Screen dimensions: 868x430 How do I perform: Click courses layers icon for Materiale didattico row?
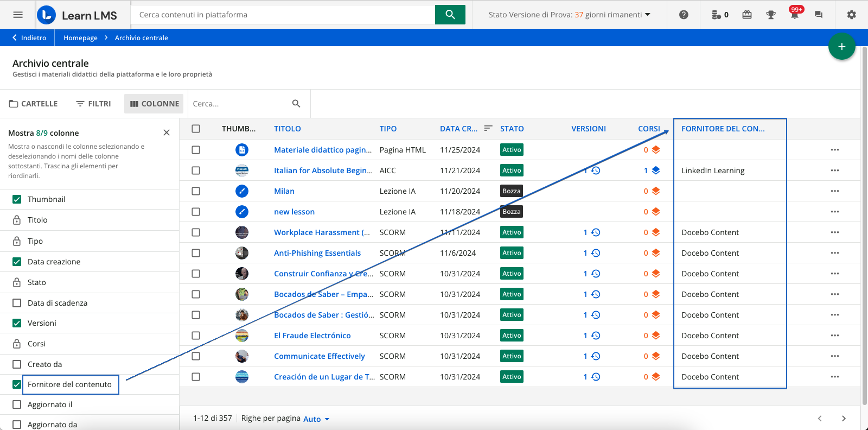[656, 150]
